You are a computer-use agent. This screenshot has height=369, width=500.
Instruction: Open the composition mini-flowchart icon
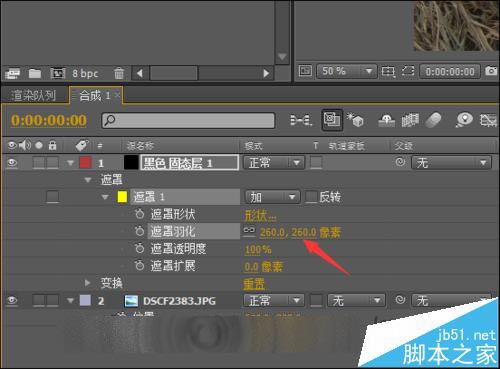[x=300, y=120]
